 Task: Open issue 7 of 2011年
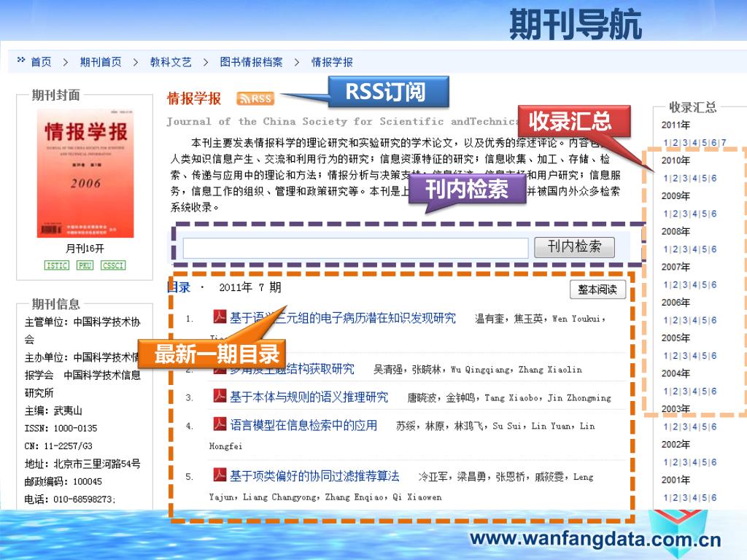pyautogui.click(x=724, y=143)
